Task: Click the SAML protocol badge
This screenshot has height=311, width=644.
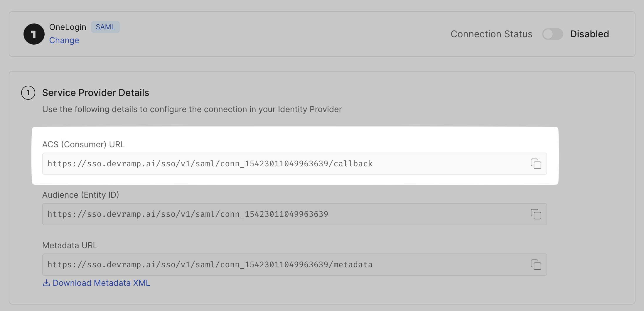Action: [x=105, y=27]
